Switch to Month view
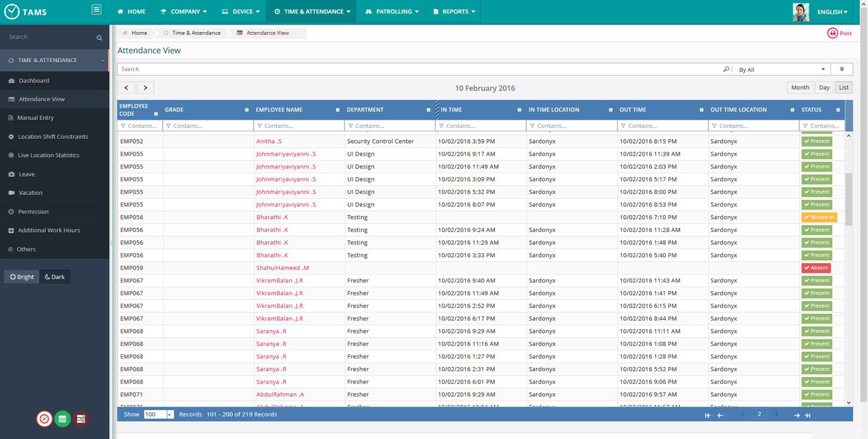The height and width of the screenshot is (439, 868). (800, 87)
